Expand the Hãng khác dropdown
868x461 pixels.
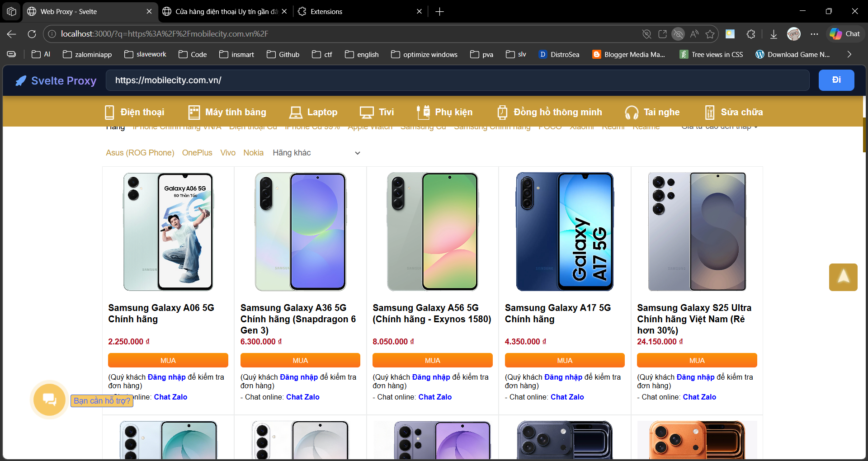[316, 153]
